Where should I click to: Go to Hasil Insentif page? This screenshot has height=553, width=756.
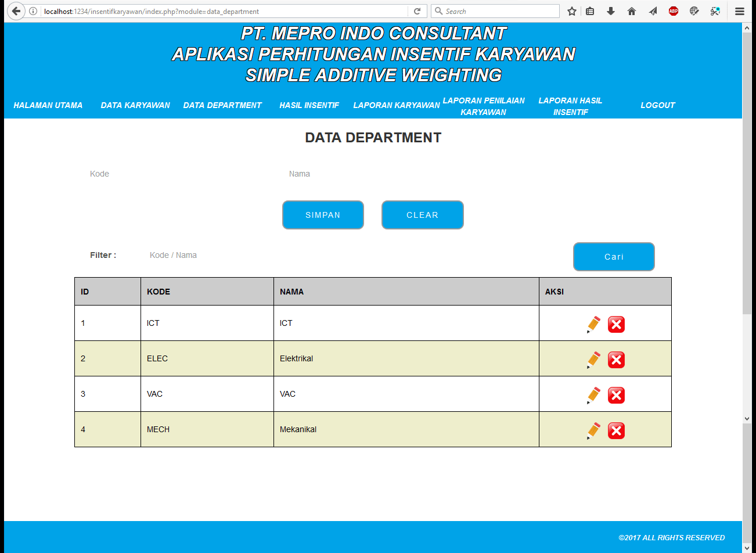(309, 105)
